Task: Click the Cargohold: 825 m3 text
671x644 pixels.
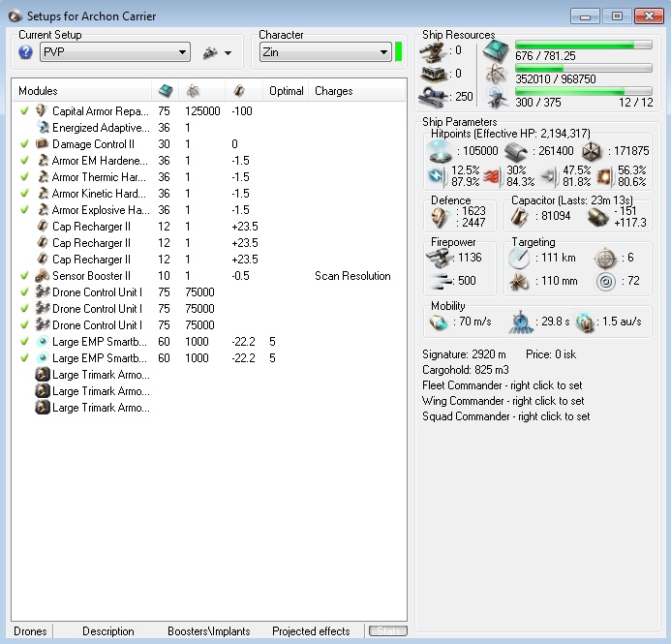Action: [x=465, y=370]
